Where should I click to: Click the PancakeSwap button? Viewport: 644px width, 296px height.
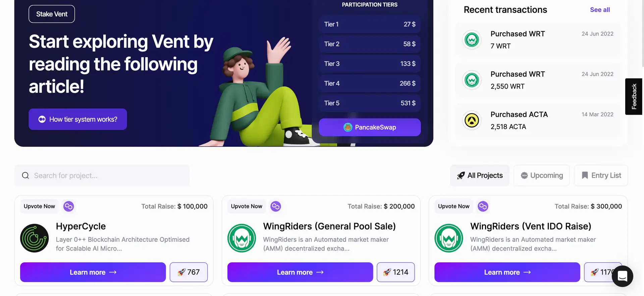[370, 127]
